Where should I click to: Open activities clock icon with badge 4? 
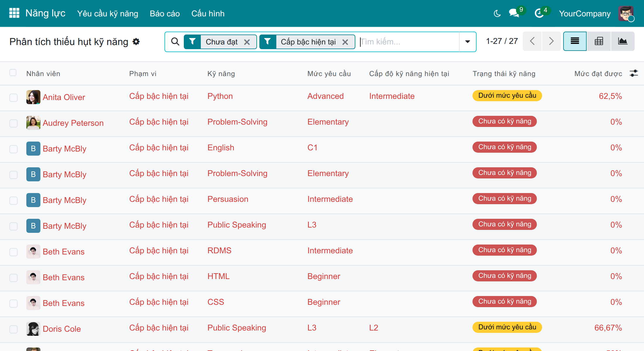point(539,13)
